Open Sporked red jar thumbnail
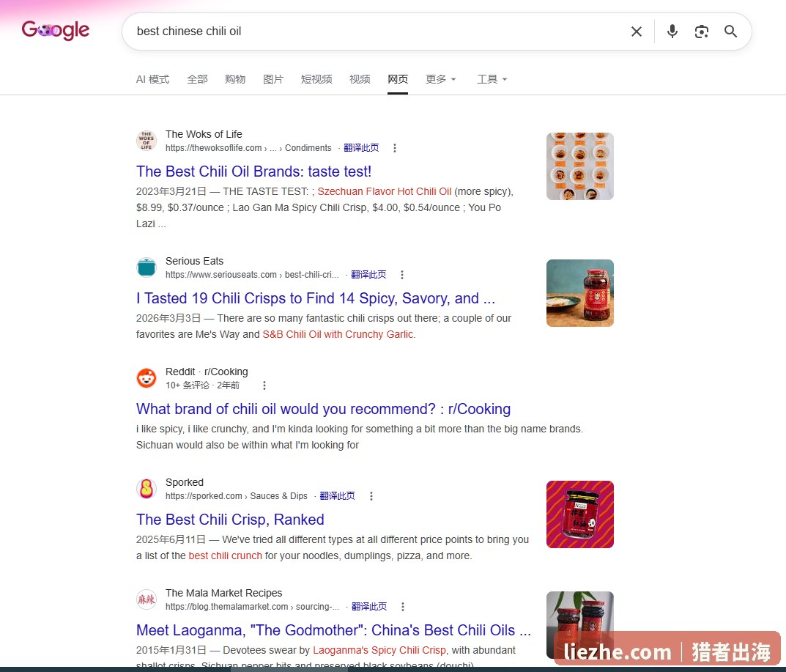The image size is (786, 672). 580,514
